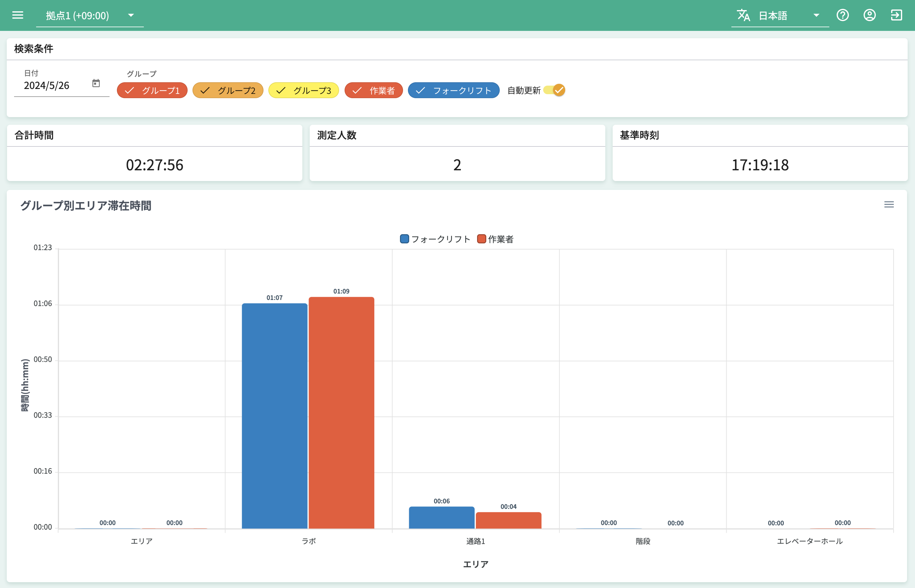The width and height of the screenshot is (915, 588).
Task: Open the user account profile icon
Action: (x=869, y=15)
